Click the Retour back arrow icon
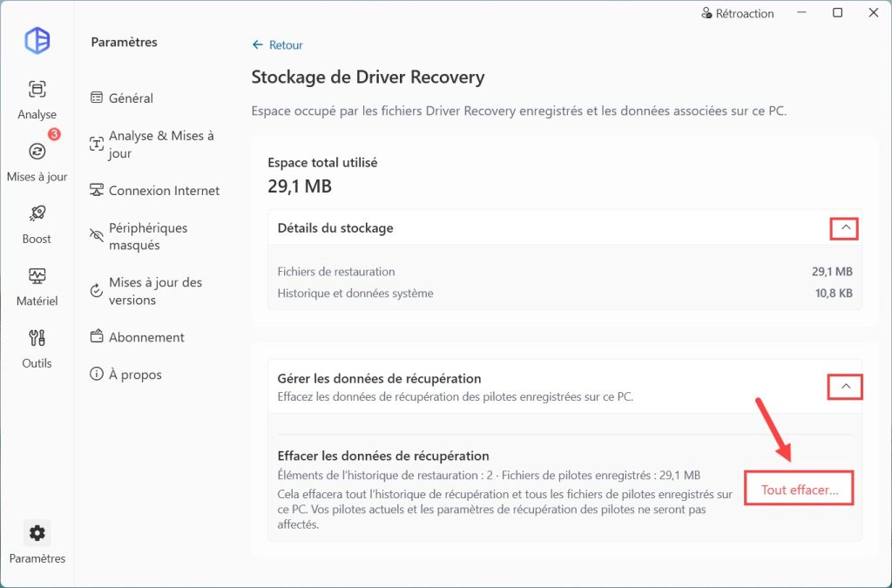The width and height of the screenshot is (892, 588). point(258,45)
